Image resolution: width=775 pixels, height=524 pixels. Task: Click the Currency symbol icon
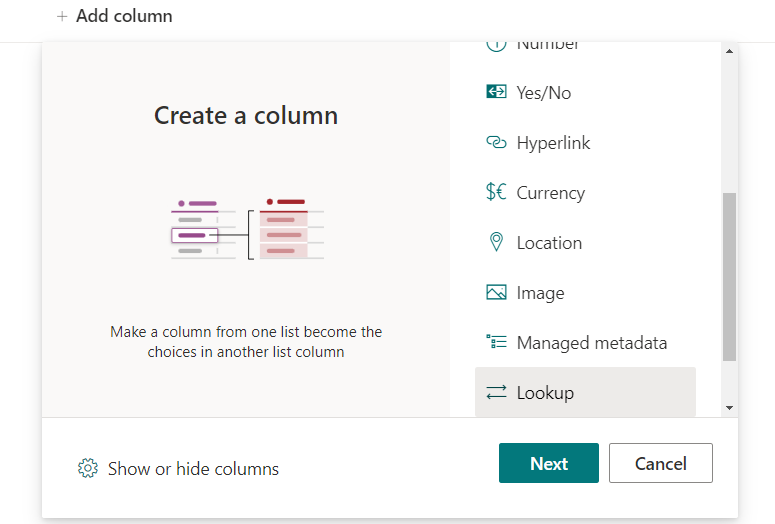tap(496, 192)
